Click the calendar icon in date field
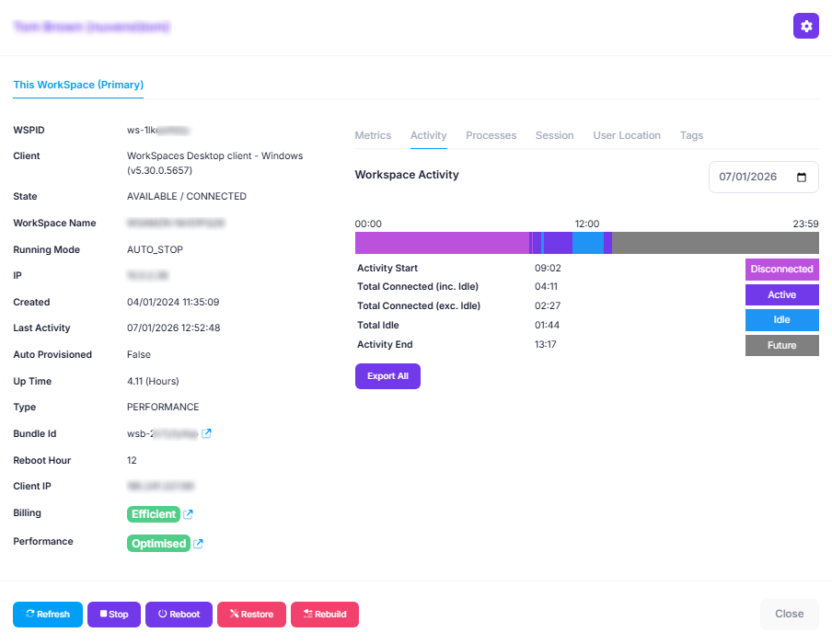The height and width of the screenshot is (644, 832). pos(801,178)
